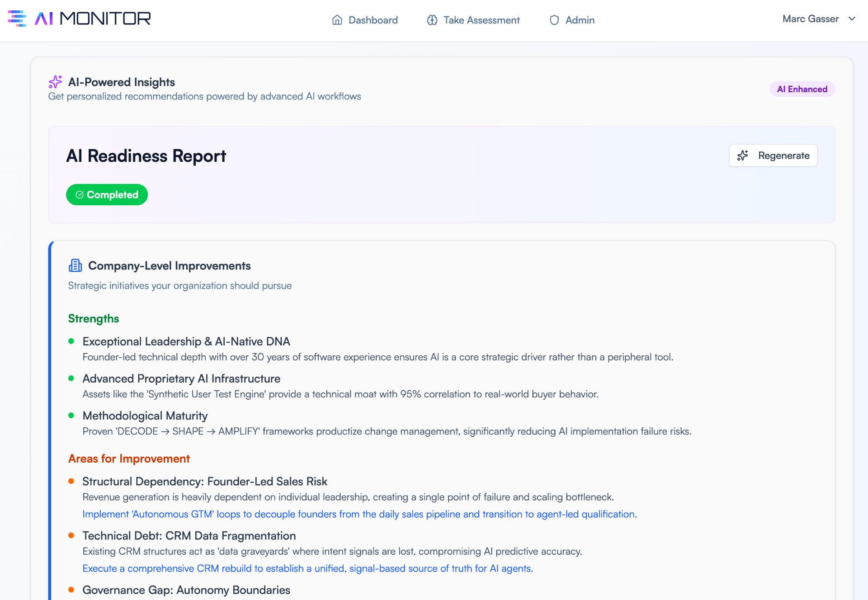868x600 pixels.
Task: Click the Dashboard home icon
Action: point(337,20)
